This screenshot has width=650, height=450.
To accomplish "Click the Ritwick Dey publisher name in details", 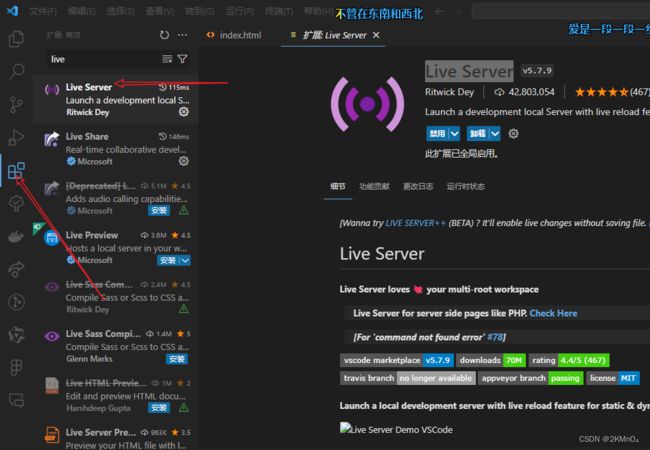I will [x=449, y=92].
